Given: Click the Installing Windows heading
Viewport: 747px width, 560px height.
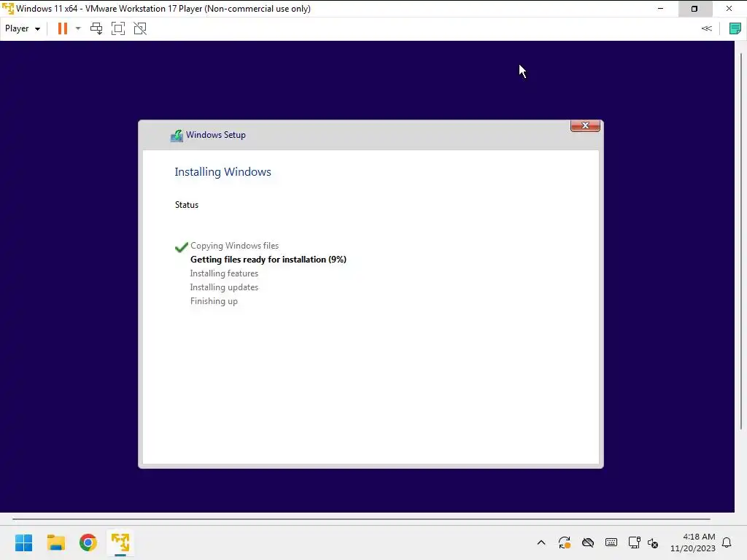Looking at the screenshot, I should click(222, 172).
